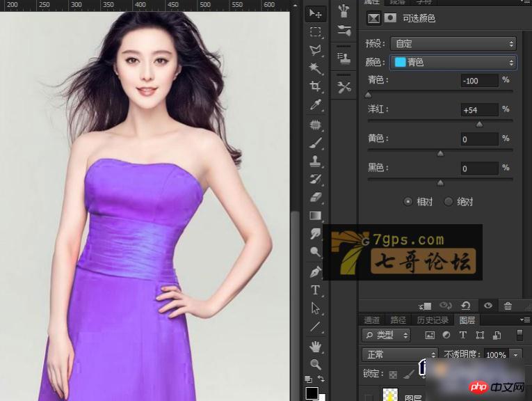Select the Rectangular Marquee tool
This screenshot has height=401, width=532.
(315, 32)
